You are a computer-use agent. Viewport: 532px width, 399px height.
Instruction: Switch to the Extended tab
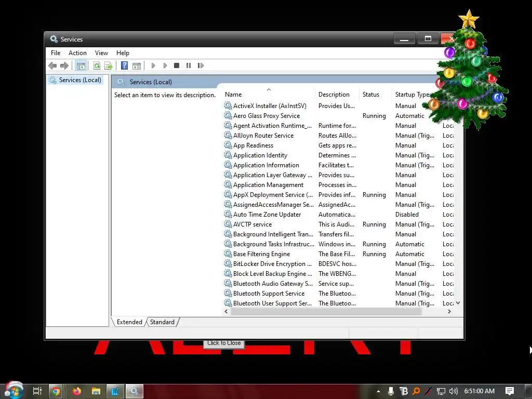click(x=129, y=322)
